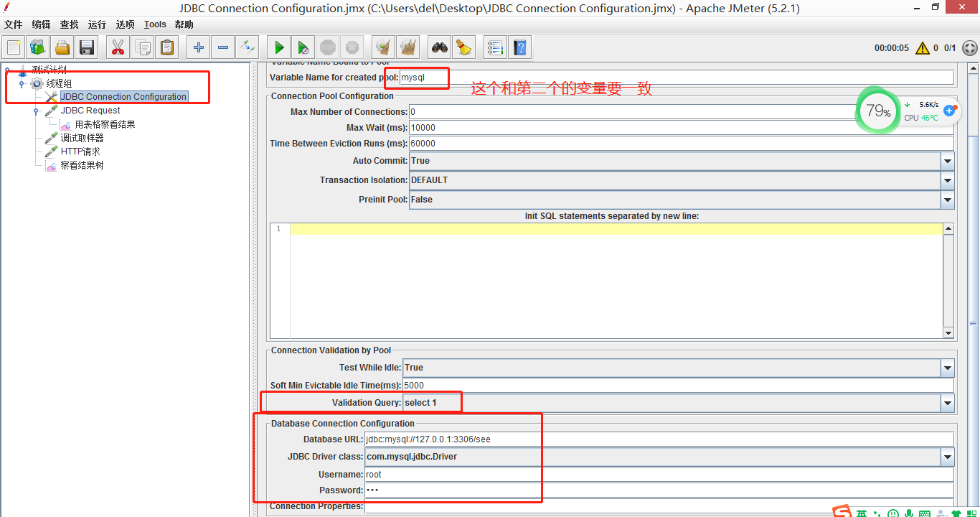This screenshot has width=980, height=517.
Task: Open the Test While Idle dropdown
Action: pos(948,368)
